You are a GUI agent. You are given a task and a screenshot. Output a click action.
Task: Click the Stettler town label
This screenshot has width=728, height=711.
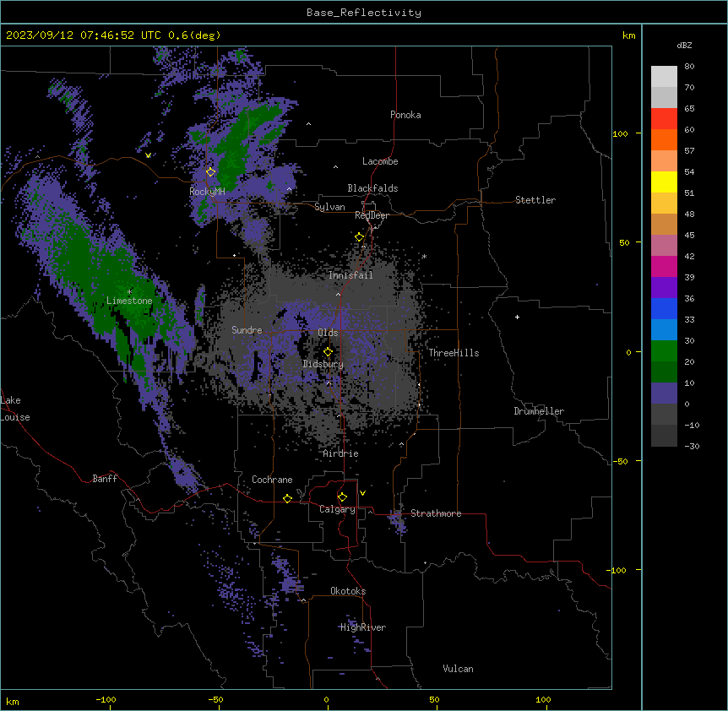(535, 200)
